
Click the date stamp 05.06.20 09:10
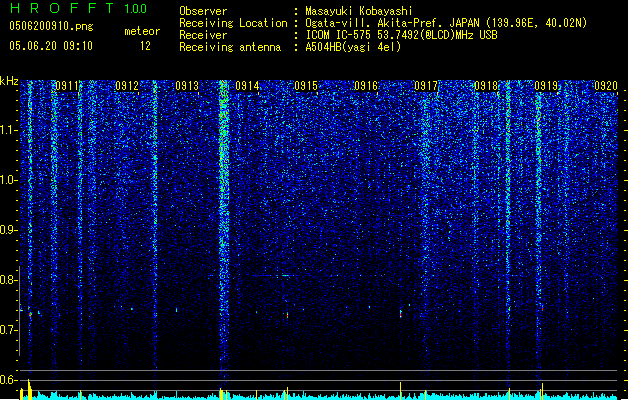51,46
